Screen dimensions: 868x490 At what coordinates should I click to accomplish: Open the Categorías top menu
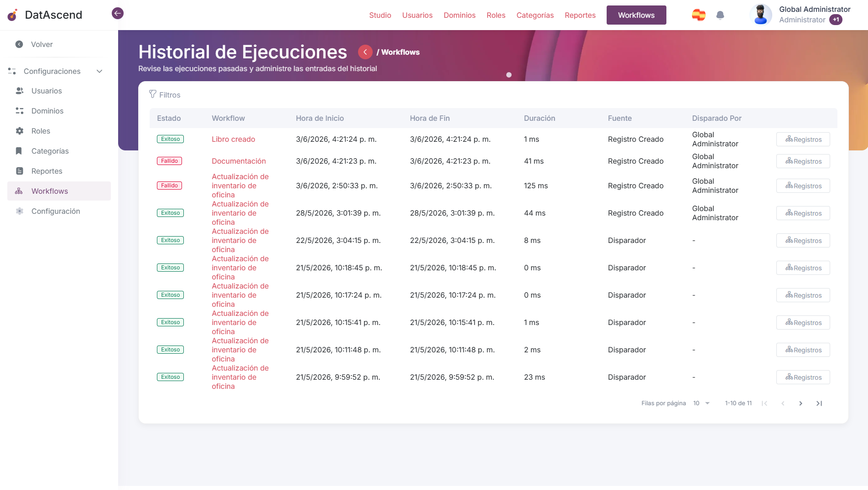pos(535,15)
